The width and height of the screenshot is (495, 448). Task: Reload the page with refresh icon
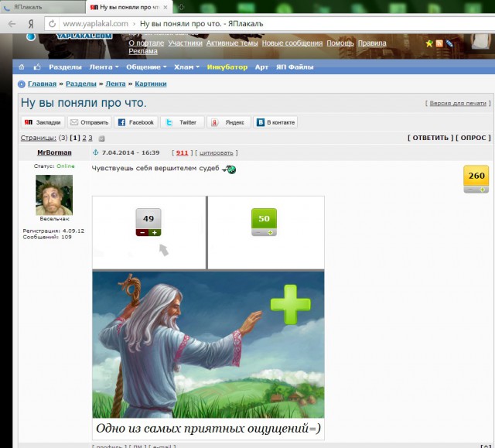click(x=52, y=24)
